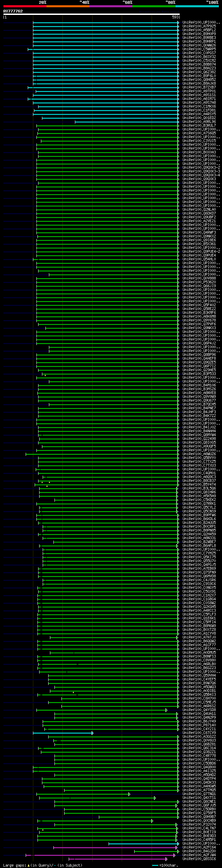Open hit UniRef100_B9HRP1
The width and height of the screenshot is (222, 868).
coord(199,41)
